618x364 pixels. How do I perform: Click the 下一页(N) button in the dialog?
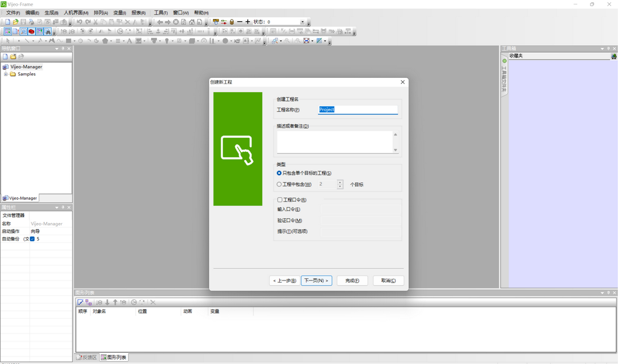coord(316,280)
